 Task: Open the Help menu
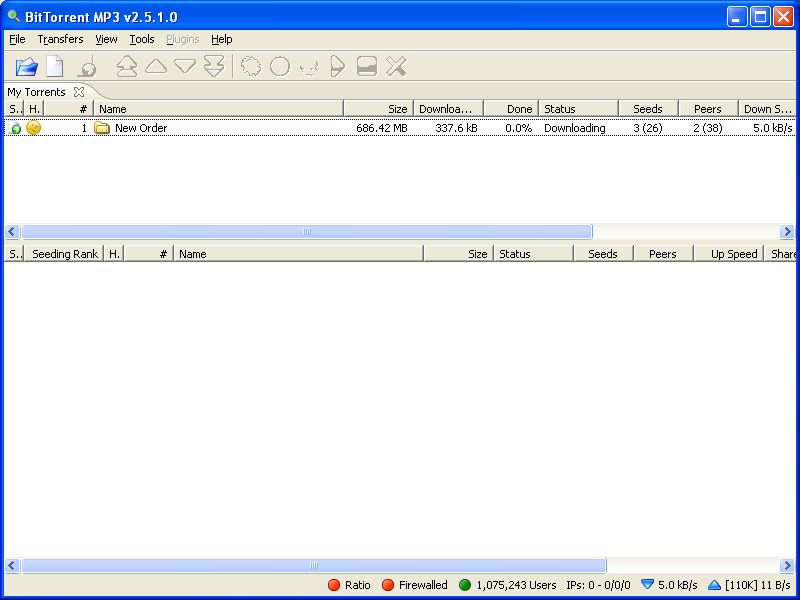click(x=221, y=39)
